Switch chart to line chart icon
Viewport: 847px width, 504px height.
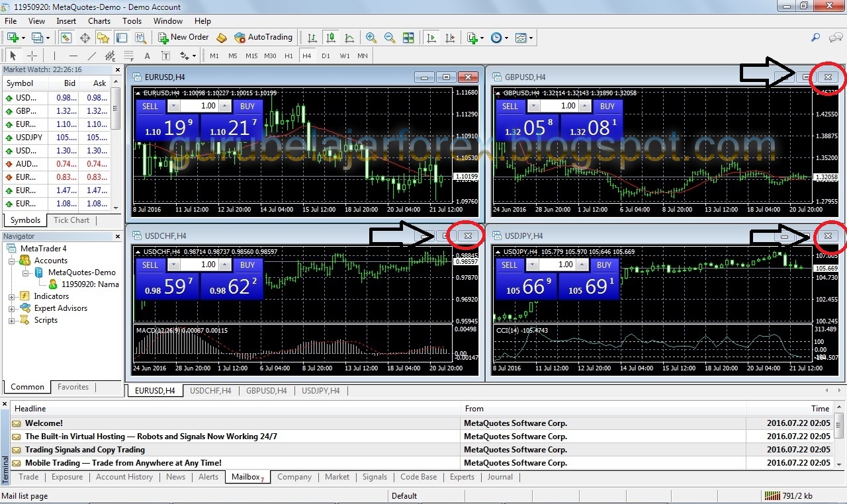point(349,38)
